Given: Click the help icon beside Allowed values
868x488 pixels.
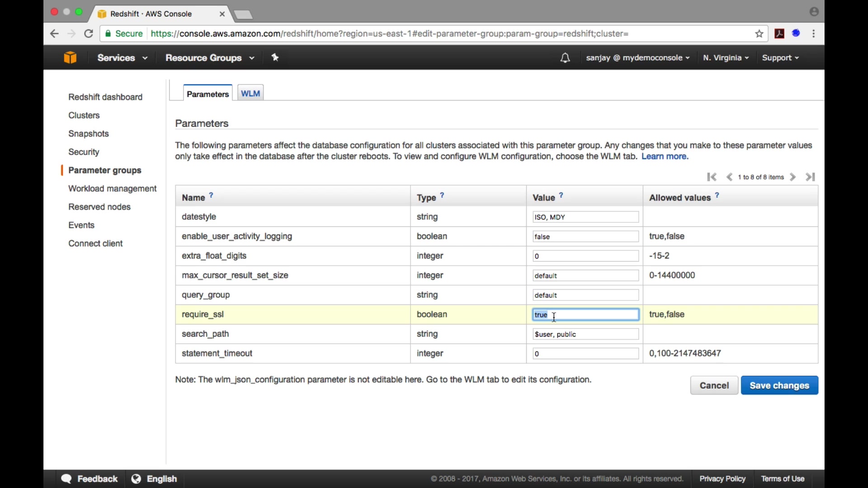Looking at the screenshot, I should point(717,196).
